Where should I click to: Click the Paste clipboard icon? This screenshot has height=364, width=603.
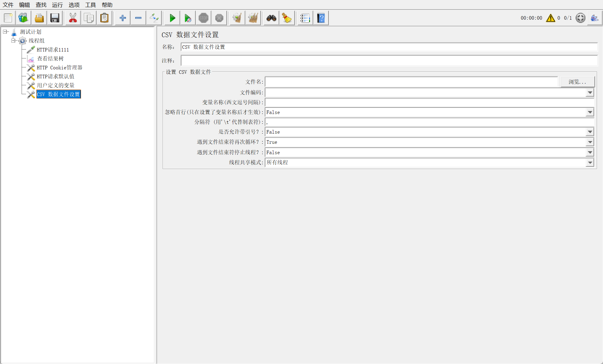coord(105,18)
